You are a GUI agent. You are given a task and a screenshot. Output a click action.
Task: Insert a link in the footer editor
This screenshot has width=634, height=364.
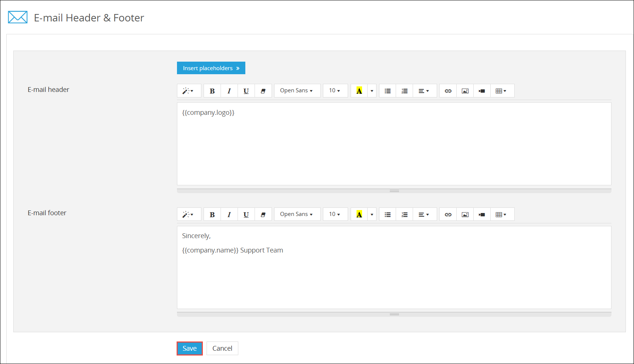coord(448,214)
